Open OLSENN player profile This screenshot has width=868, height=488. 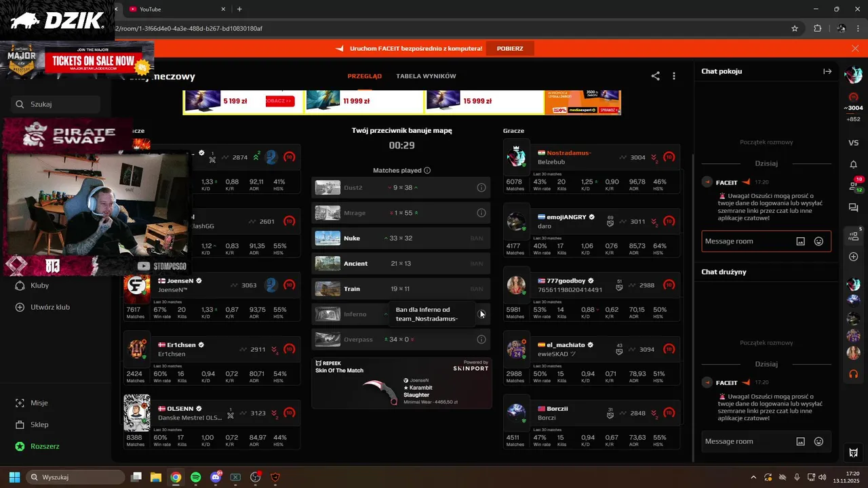pyautogui.click(x=180, y=409)
